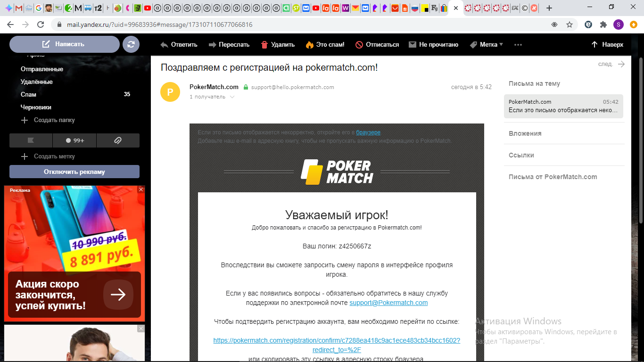
Task: Mark the email as unread (Не прочитано)
Action: pos(433,45)
